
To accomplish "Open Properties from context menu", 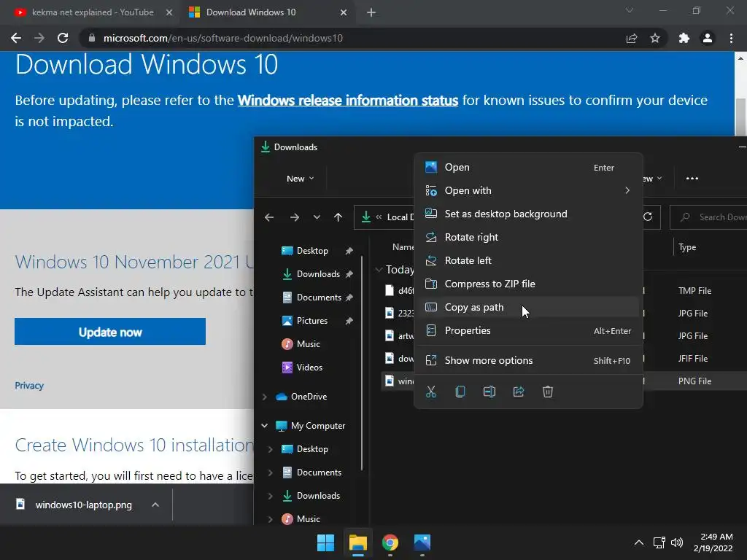I will coord(528,330).
